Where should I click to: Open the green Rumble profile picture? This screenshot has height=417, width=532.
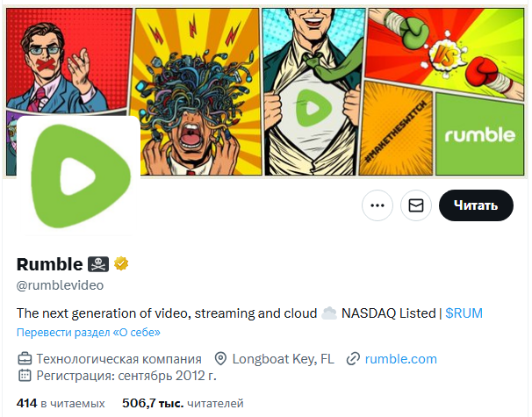79,176
